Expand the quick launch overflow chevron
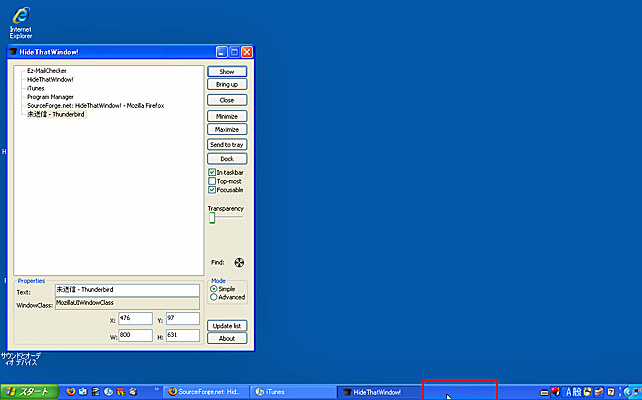 tap(157, 389)
